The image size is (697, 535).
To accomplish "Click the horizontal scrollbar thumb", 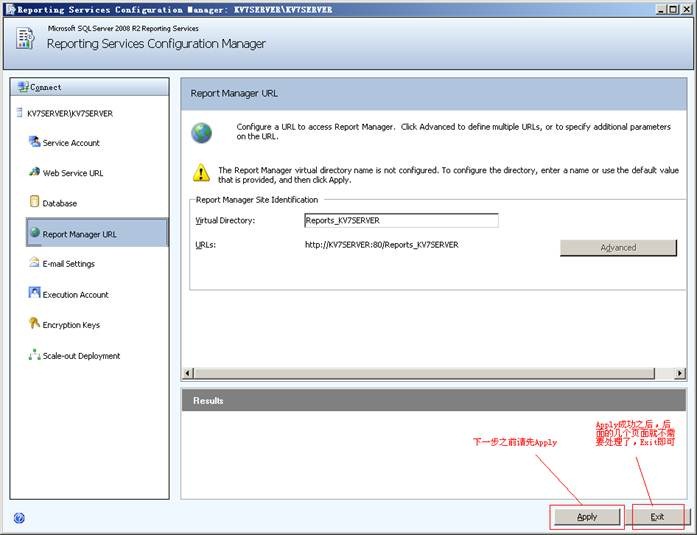I will (x=425, y=373).
